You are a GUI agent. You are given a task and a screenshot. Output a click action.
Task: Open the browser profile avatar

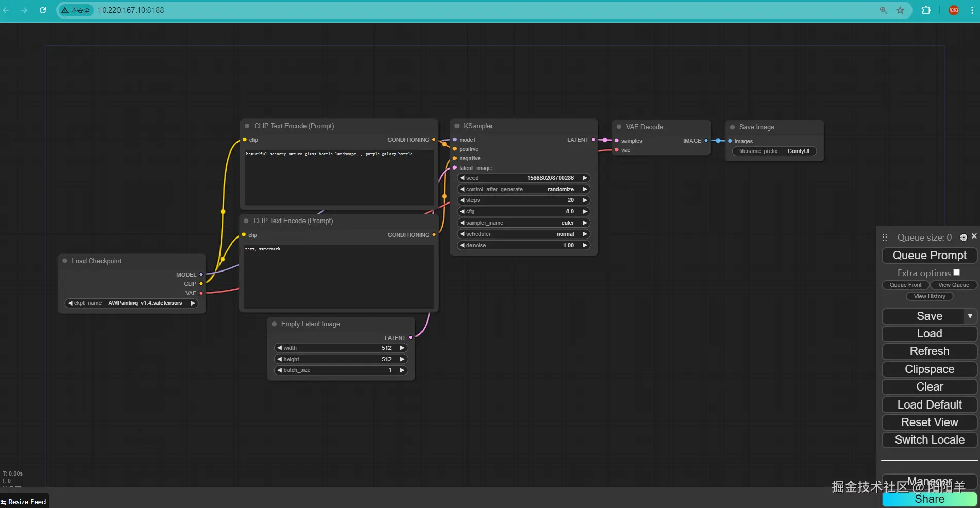[x=954, y=10]
